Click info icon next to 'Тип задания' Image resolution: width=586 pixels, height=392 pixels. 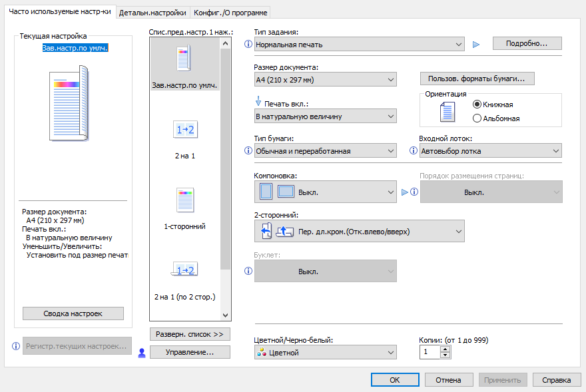coord(248,45)
